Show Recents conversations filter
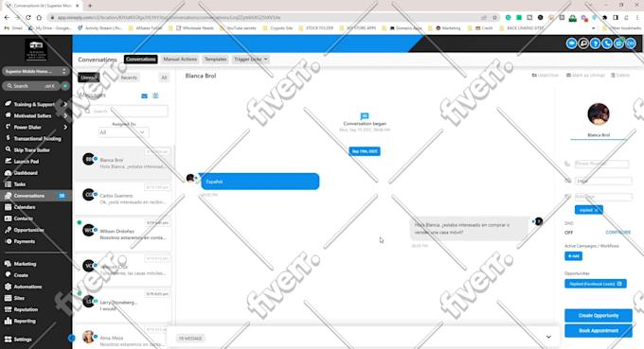 [x=129, y=78]
